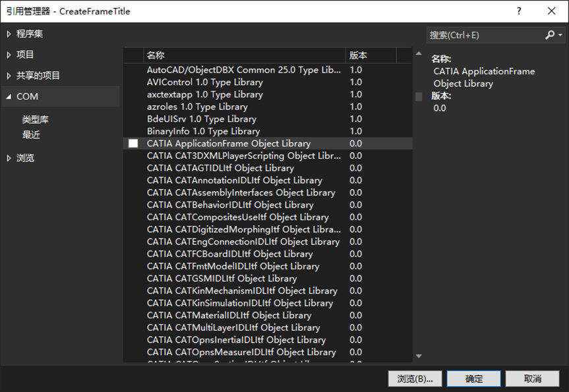Select CATIA CATCompositesUseItf Object Library row
The image size is (569, 392).
click(x=268, y=217)
